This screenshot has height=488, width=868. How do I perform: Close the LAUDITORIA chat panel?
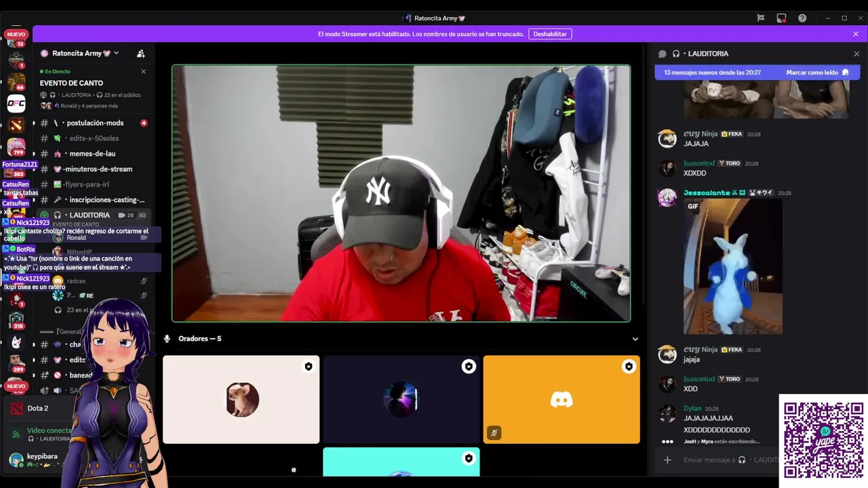coord(856,54)
